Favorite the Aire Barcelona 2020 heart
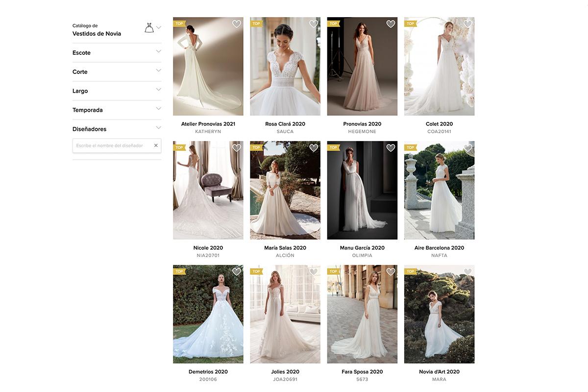The image size is (588, 392). 467,148
